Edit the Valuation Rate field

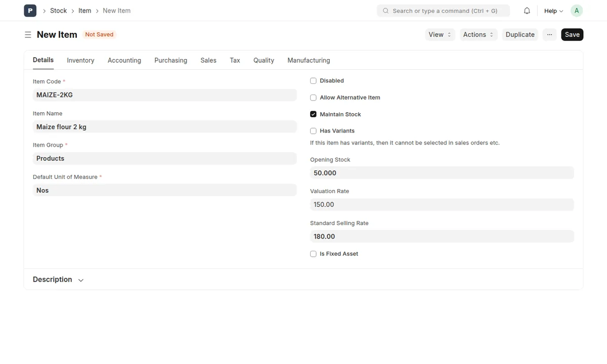[x=442, y=205]
